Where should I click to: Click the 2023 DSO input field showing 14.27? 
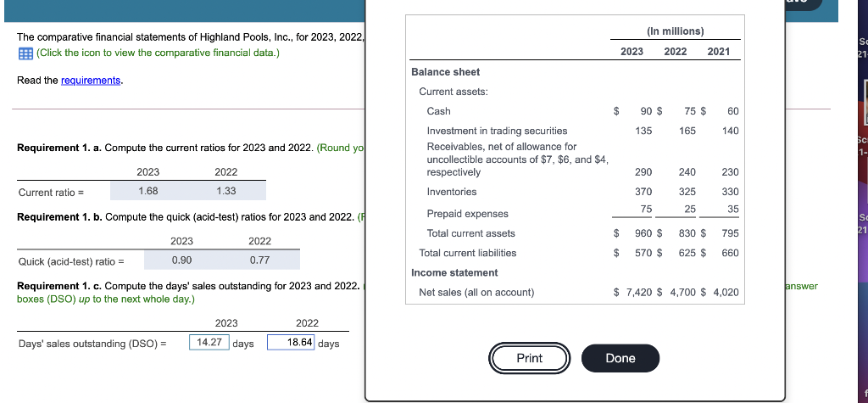[x=209, y=343]
